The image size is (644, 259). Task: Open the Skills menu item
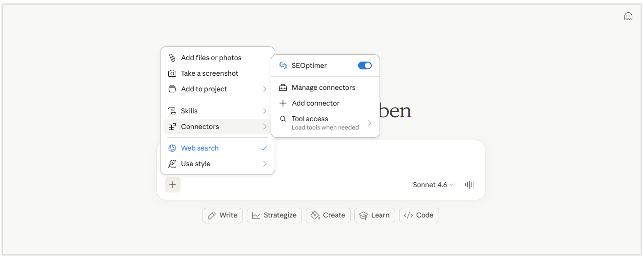coord(189,111)
